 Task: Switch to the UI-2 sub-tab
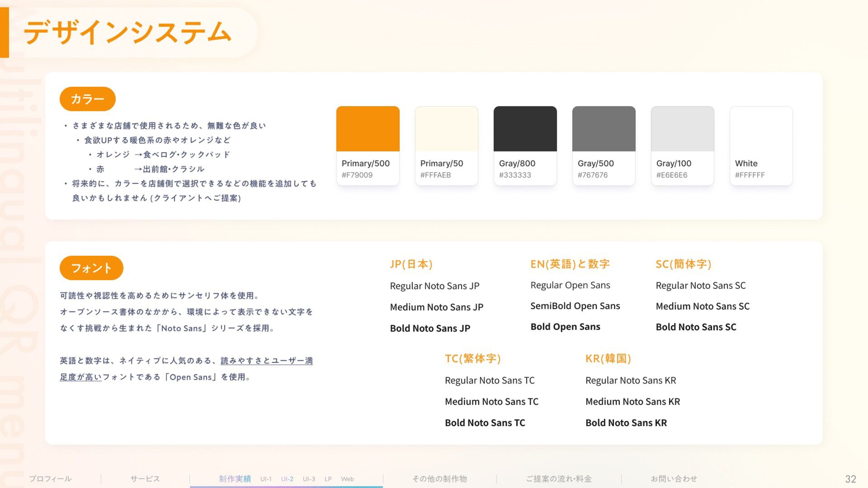click(x=287, y=479)
